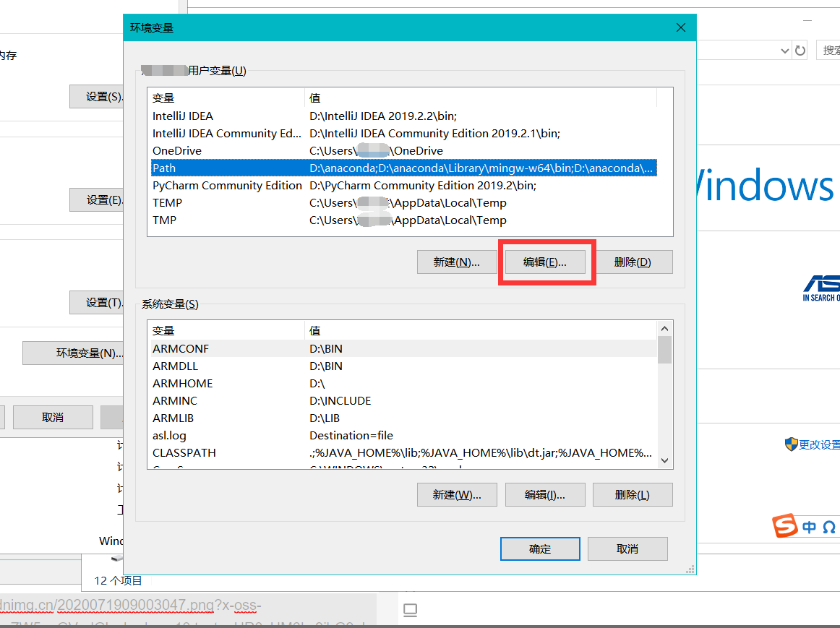Close the 环境变量 dialog
Screen dimensions: 840x628
click(x=681, y=27)
